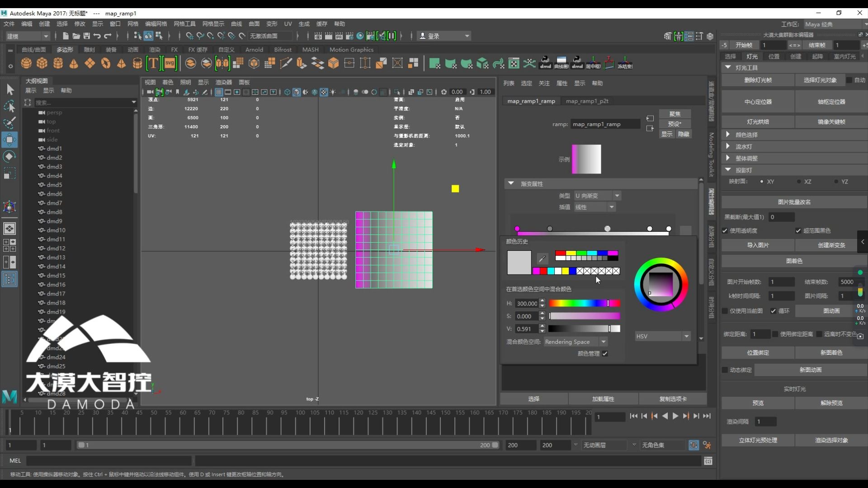This screenshot has width=868, height=488.
Task: Open the Motion Graphics shelf tab
Action: pos(351,50)
